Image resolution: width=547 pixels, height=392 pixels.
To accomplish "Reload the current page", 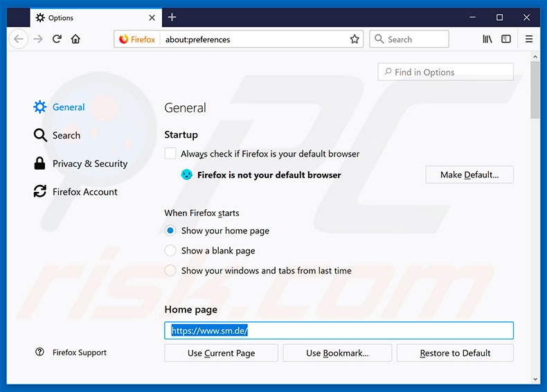I will pos(57,39).
